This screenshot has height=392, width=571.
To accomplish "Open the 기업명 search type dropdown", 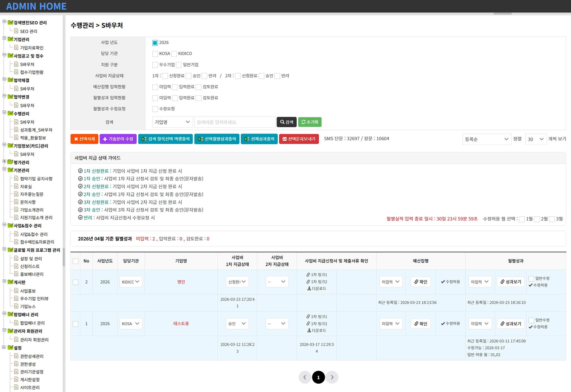I will [172, 122].
